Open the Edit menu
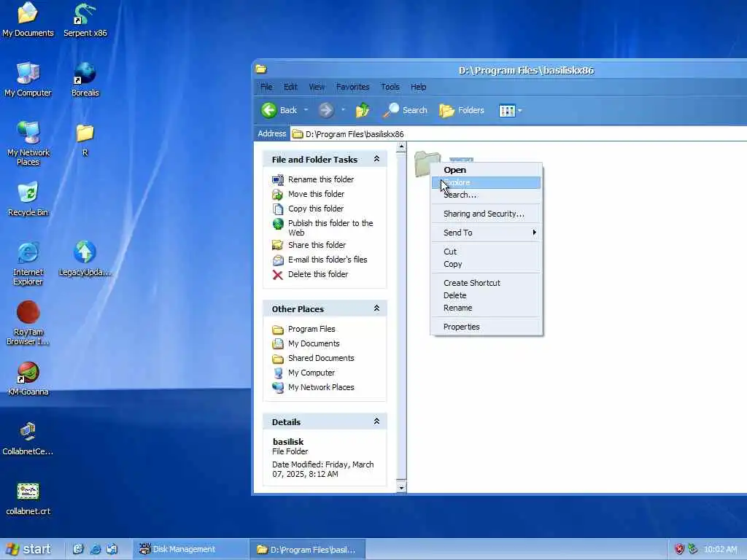747x560 pixels. (290, 87)
